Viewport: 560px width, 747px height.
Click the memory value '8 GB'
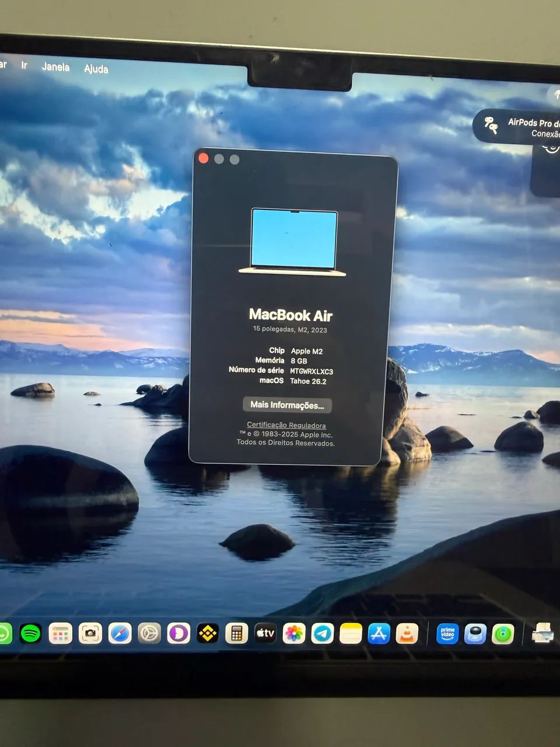point(299,361)
